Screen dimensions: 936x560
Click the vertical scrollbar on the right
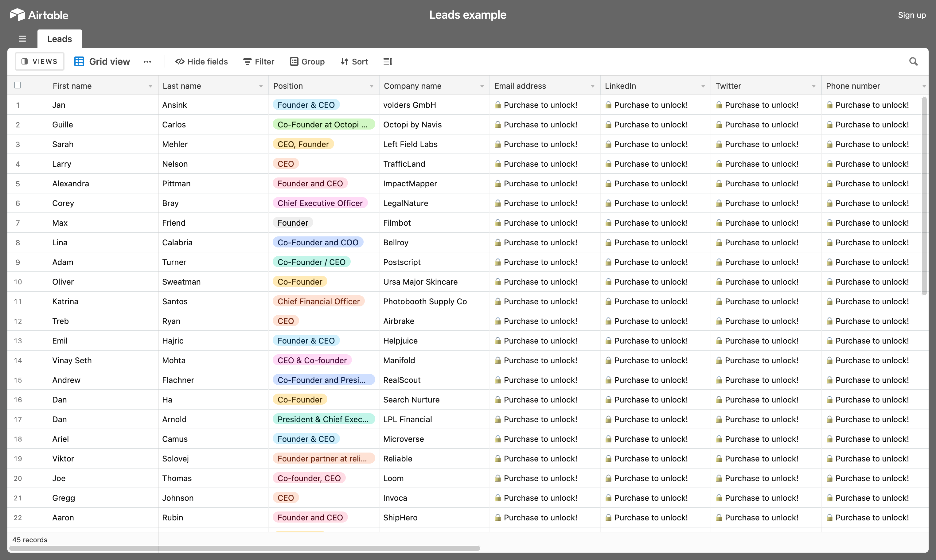(x=924, y=196)
